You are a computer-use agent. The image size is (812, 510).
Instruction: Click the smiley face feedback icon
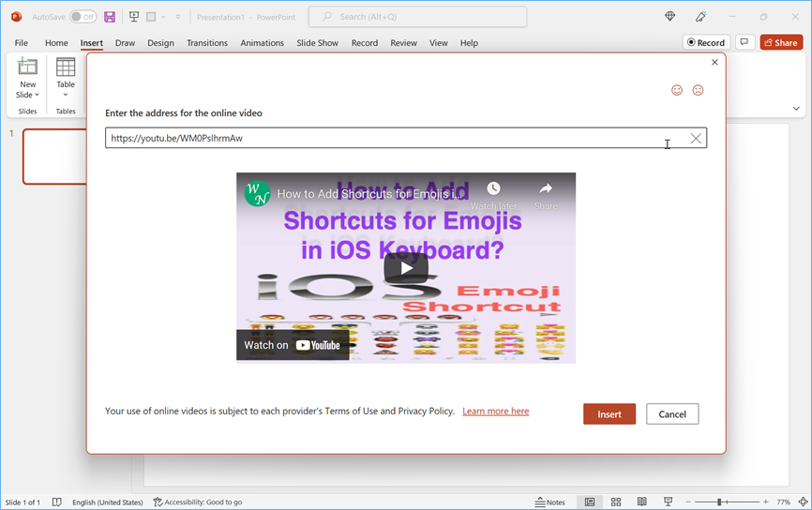click(677, 90)
